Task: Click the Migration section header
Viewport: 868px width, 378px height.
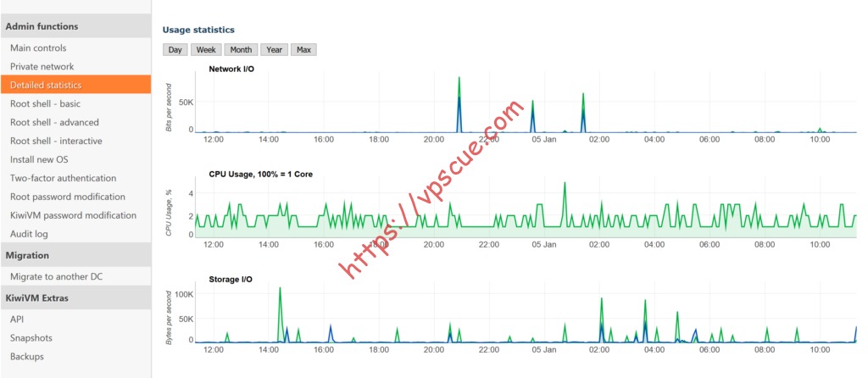Action: [75, 255]
